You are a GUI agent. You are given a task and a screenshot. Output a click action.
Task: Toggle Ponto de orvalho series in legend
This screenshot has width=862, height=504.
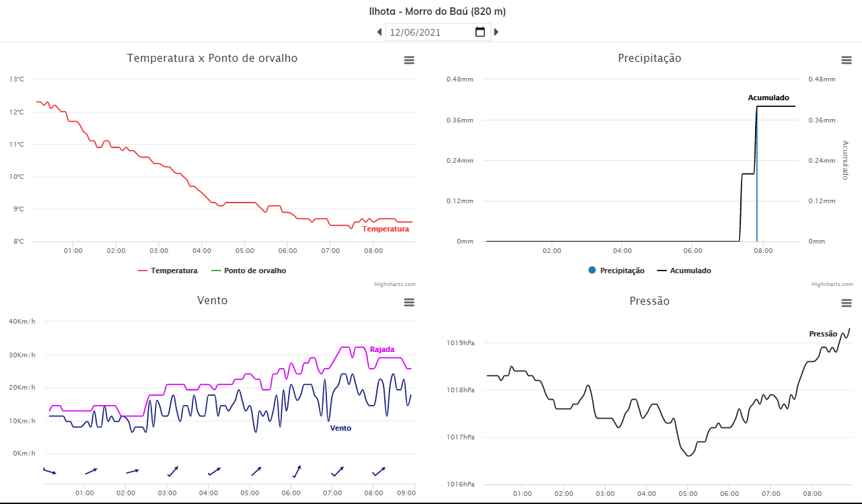[x=248, y=271]
